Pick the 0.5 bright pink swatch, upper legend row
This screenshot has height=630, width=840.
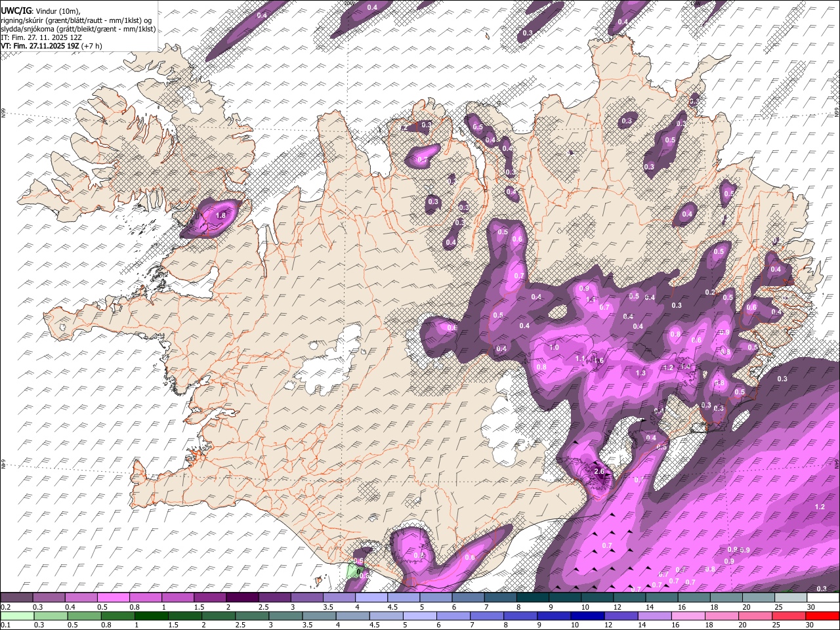tap(112, 597)
